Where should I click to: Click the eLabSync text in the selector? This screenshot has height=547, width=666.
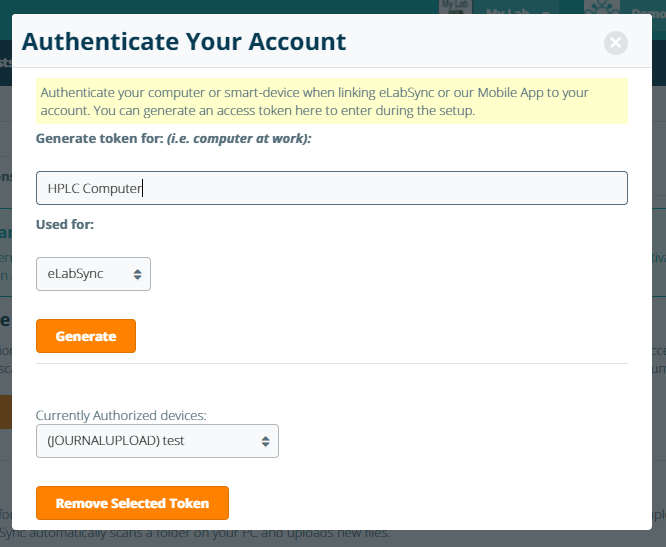click(75, 273)
